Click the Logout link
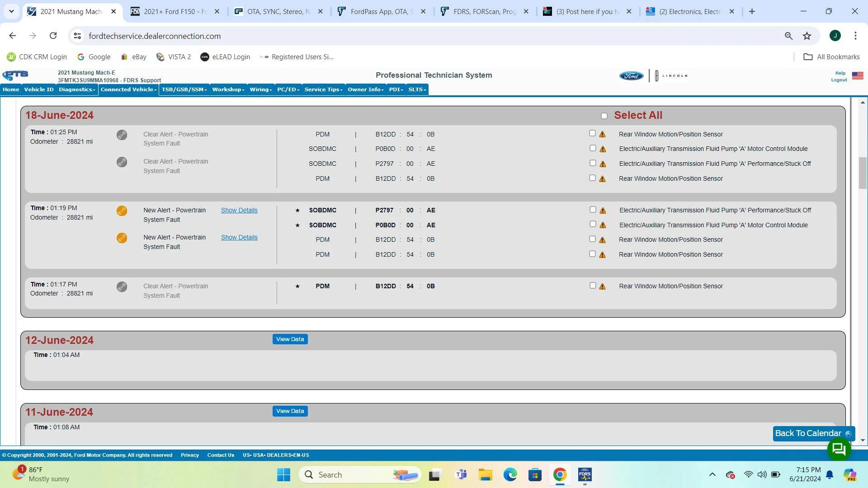 [839, 80]
